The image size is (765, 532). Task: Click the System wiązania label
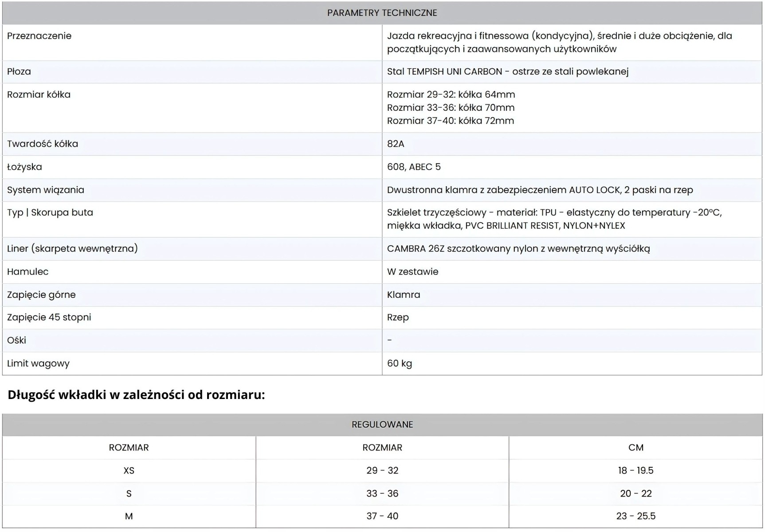(x=46, y=190)
